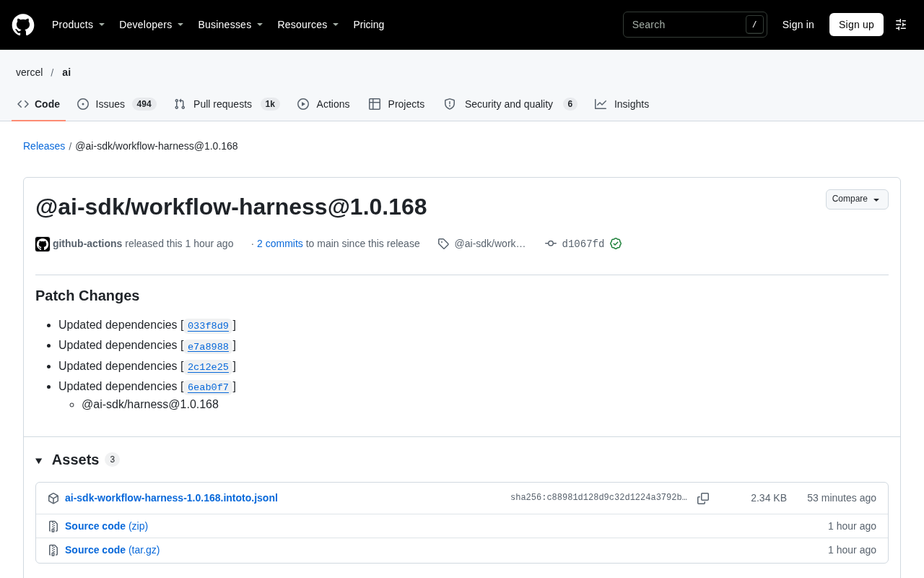Screen dimensions: 924x578
Task: Open commit 6eab0f7
Action: click(208, 387)
